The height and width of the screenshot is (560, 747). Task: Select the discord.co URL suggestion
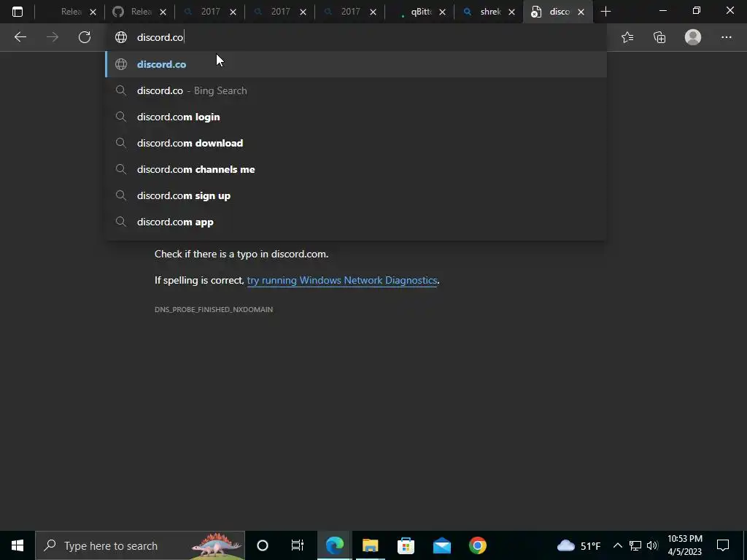tap(356, 64)
